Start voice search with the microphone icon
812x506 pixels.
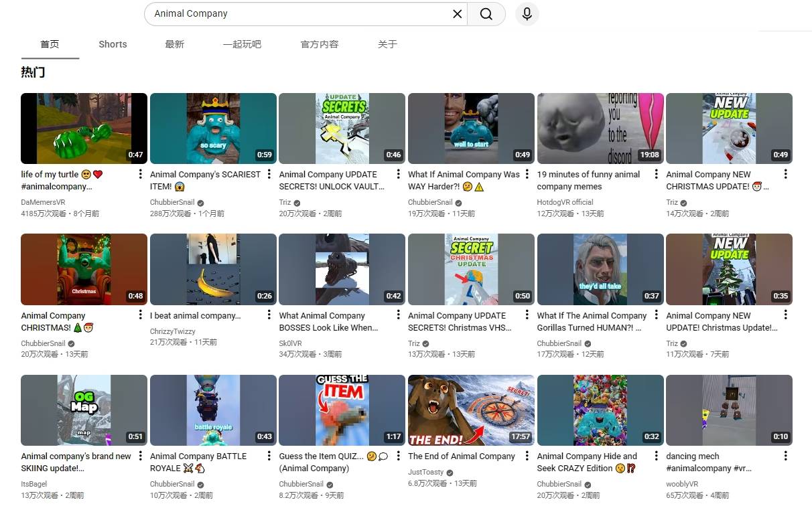tap(527, 14)
